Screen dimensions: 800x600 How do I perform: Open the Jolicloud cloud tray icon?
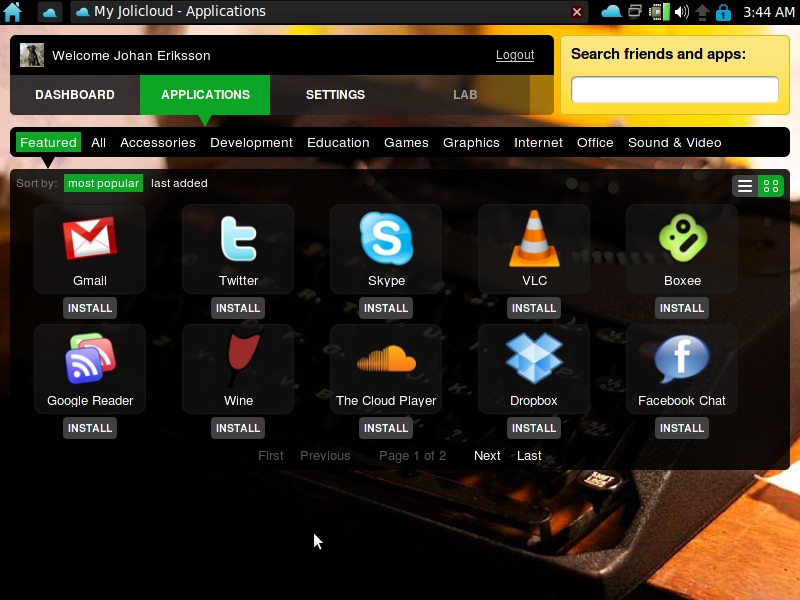(611, 12)
